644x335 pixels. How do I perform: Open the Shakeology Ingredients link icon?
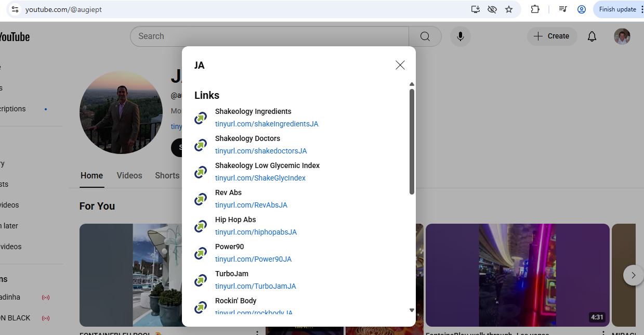tap(201, 118)
